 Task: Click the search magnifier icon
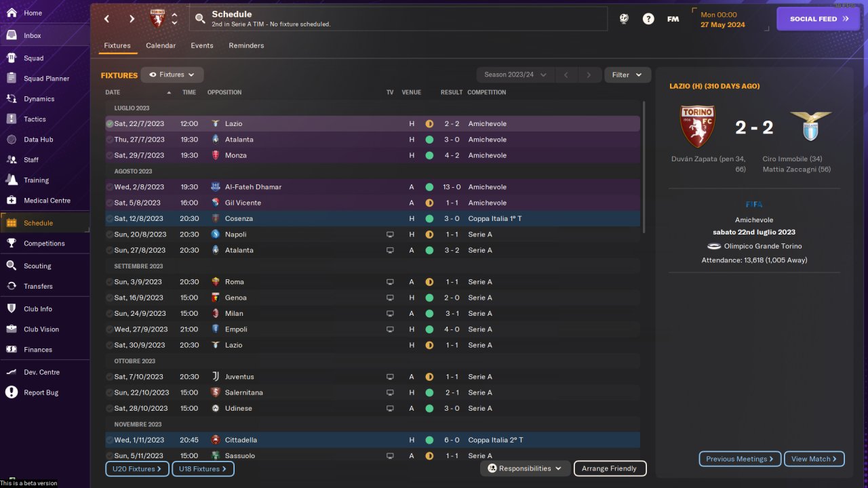click(x=200, y=19)
